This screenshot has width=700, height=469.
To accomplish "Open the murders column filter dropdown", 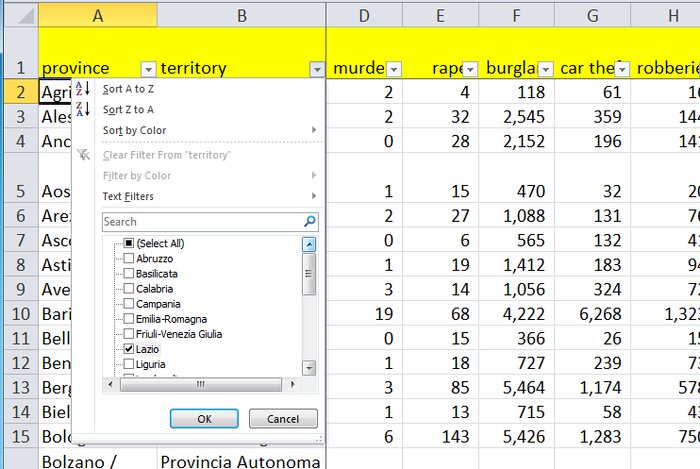I will point(393,69).
